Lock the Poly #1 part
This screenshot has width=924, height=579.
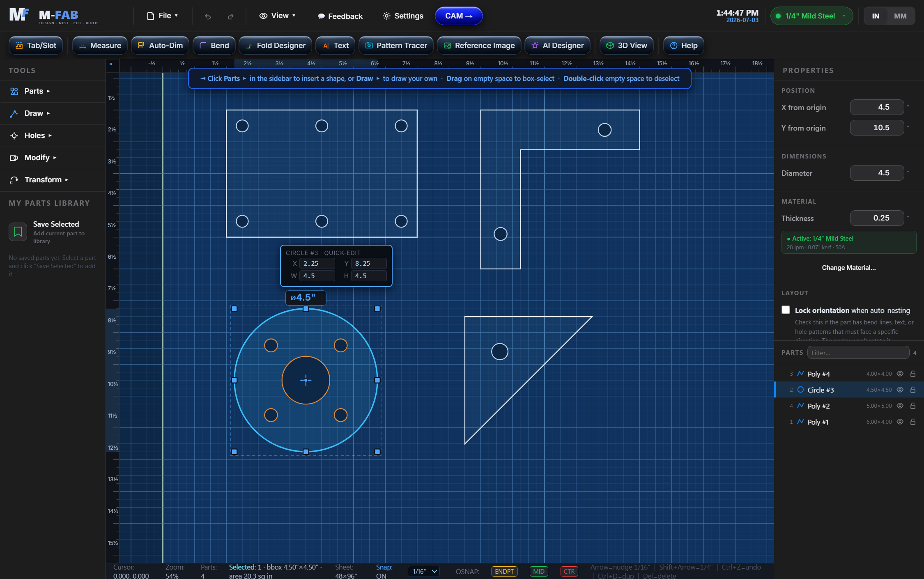pyautogui.click(x=913, y=422)
